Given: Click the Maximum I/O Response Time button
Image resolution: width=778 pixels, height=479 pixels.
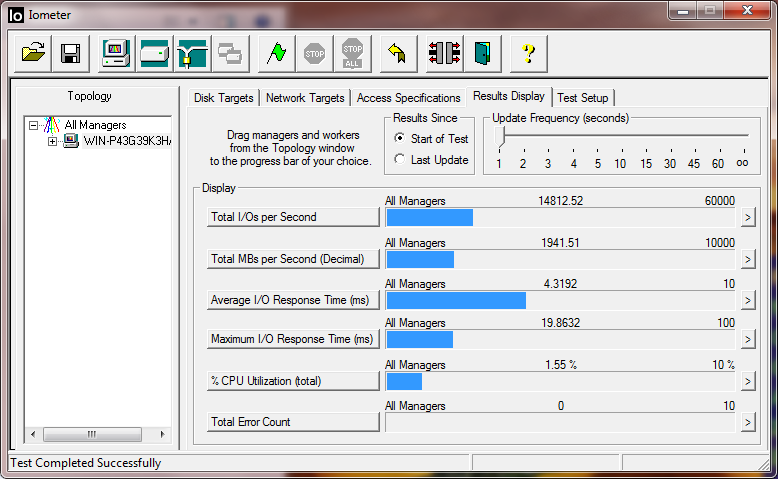Looking at the screenshot, I should point(292,339).
